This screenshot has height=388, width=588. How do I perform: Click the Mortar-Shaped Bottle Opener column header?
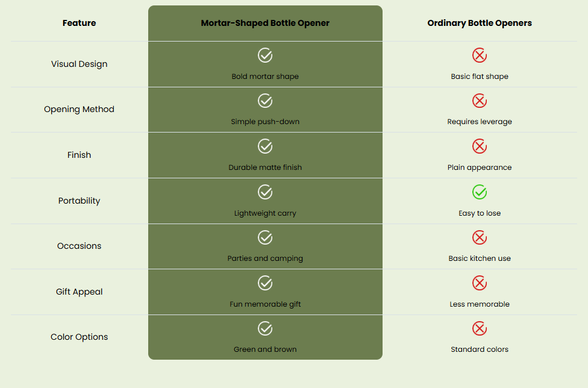tap(265, 23)
